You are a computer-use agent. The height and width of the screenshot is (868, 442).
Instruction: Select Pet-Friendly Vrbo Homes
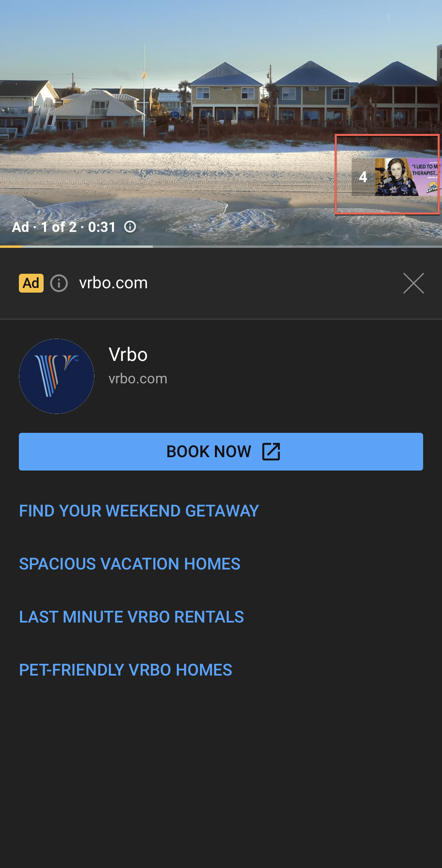[x=125, y=670]
